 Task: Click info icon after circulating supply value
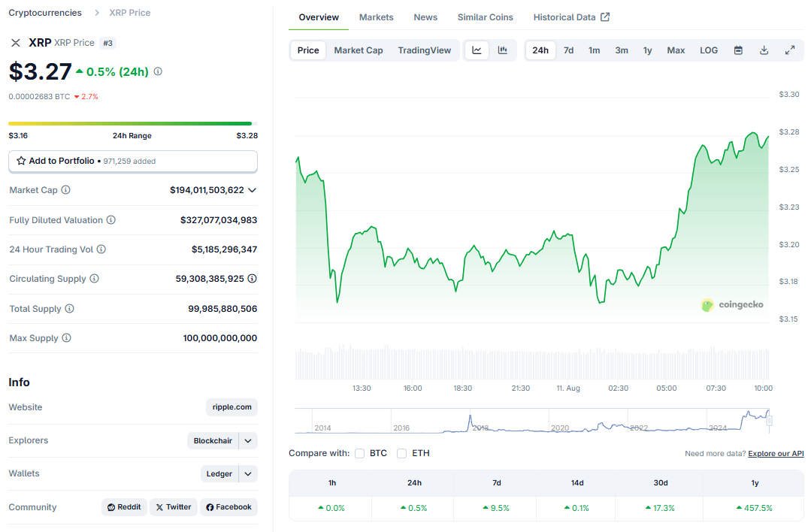[252, 279]
